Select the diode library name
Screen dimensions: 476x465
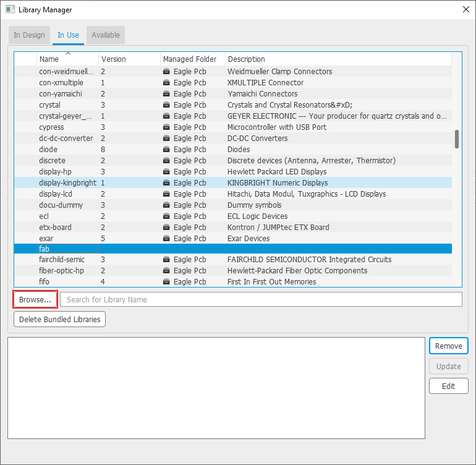point(48,150)
